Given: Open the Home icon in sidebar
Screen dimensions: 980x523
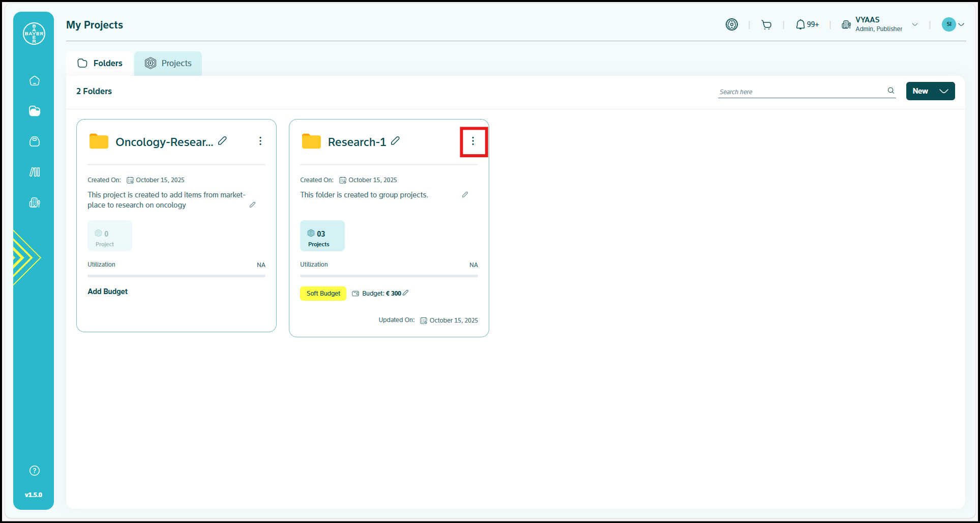Looking at the screenshot, I should (35, 81).
